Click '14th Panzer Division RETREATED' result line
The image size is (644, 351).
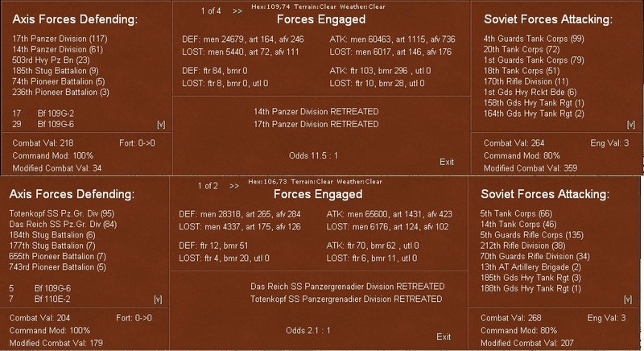coord(316,111)
